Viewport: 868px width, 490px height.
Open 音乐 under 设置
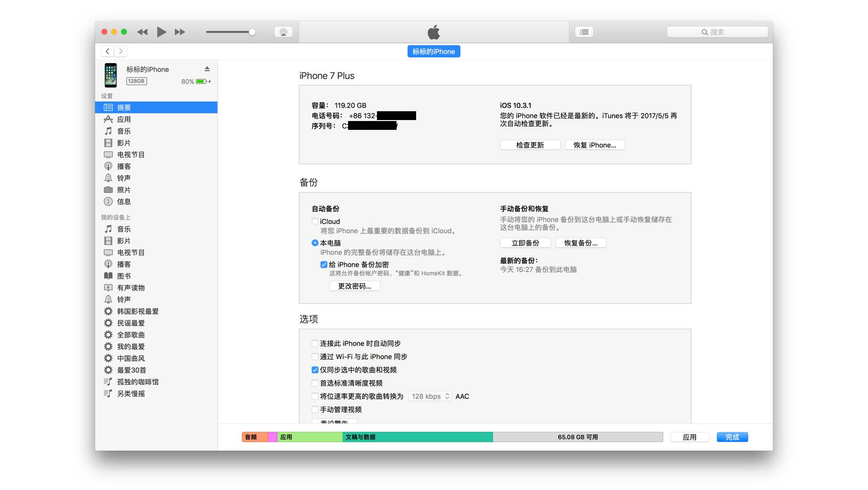coord(156,131)
